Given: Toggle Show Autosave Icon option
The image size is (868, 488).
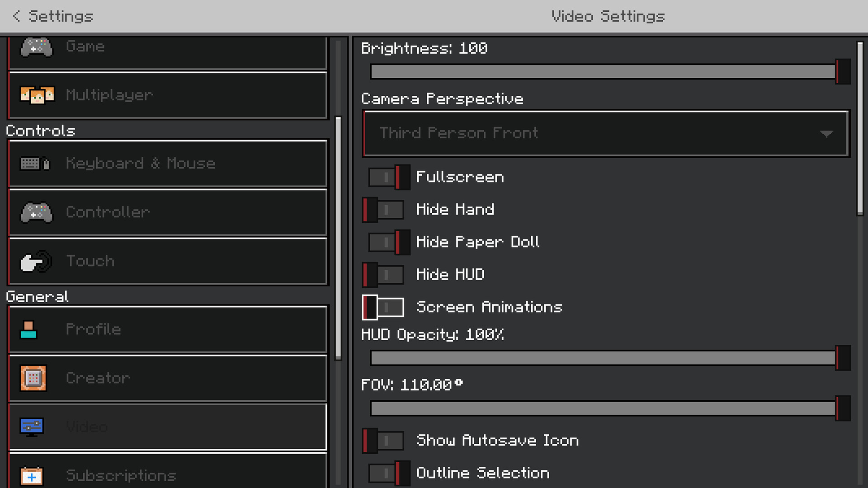Looking at the screenshot, I should pyautogui.click(x=383, y=441).
